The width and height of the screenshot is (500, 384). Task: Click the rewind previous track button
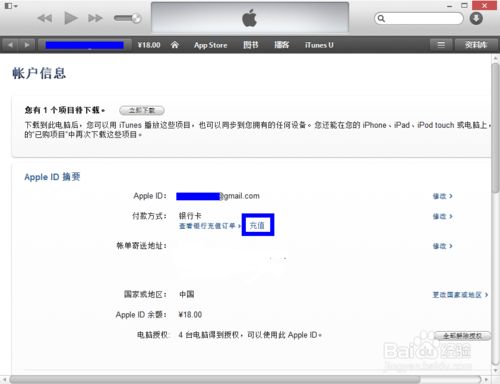[45, 18]
